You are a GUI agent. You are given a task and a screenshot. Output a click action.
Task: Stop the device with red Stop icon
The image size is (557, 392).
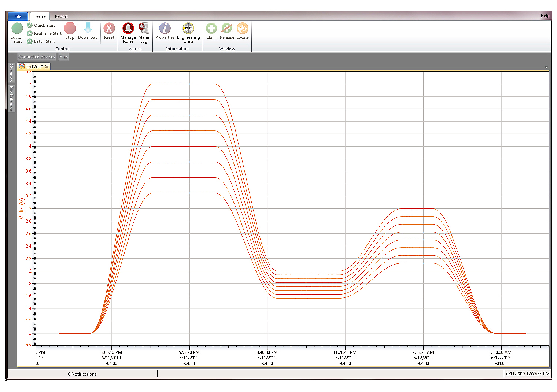click(x=70, y=29)
